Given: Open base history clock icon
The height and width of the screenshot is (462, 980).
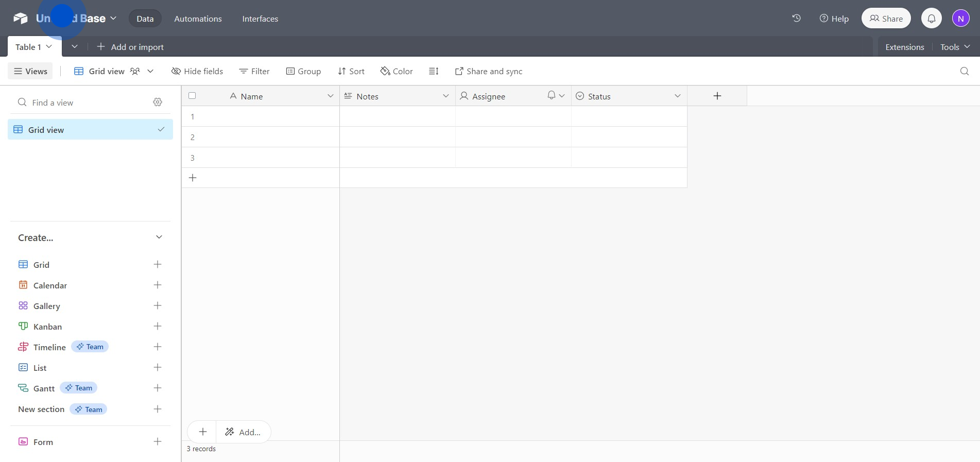Looking at the screenshot, I should [x=796, y=19].
